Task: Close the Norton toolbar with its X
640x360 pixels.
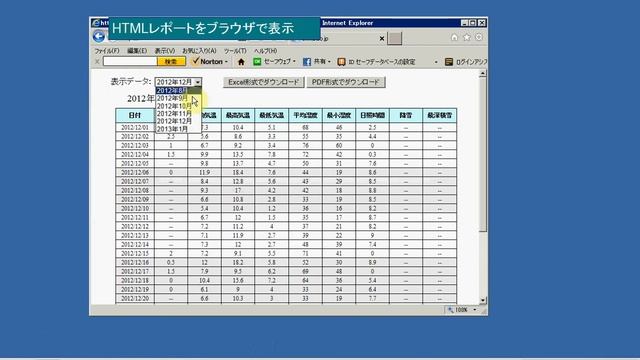Action: 97,62
